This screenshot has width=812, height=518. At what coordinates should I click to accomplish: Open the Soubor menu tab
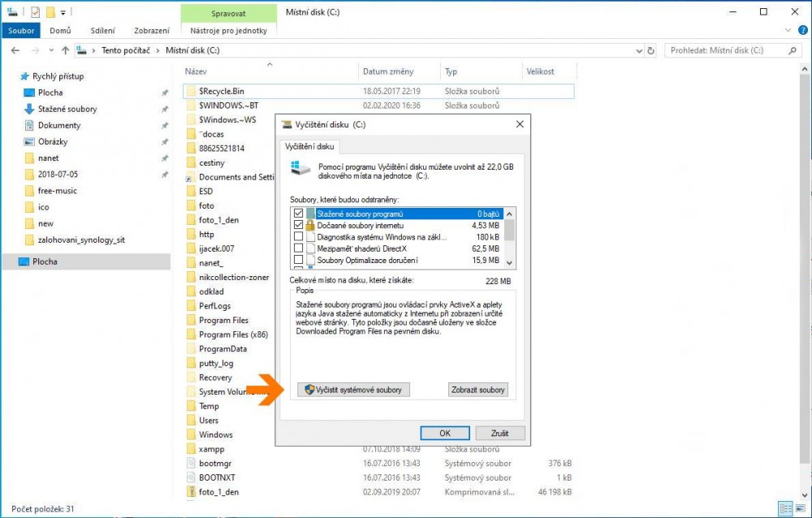click(20, 31)
